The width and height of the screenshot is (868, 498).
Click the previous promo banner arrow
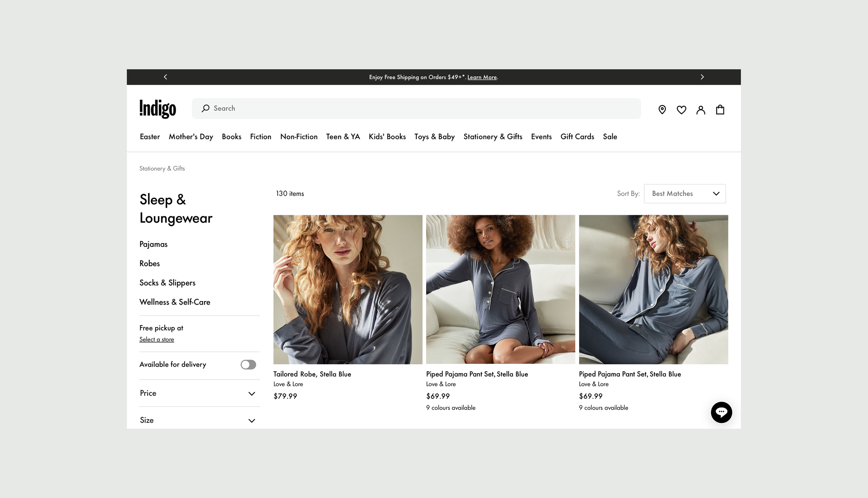coord(165,77)
